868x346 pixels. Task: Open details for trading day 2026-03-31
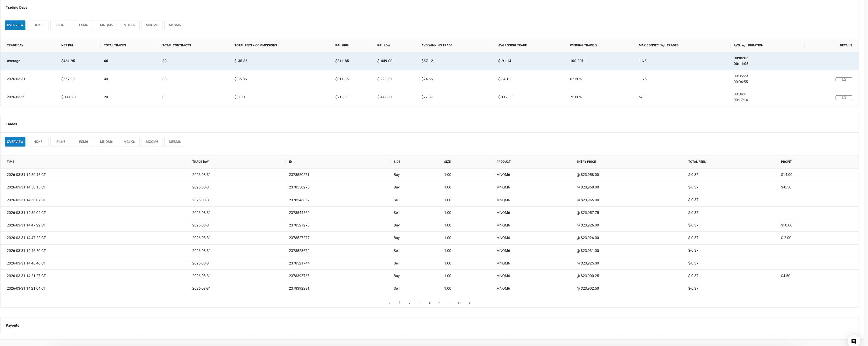[x=843, y=79]
